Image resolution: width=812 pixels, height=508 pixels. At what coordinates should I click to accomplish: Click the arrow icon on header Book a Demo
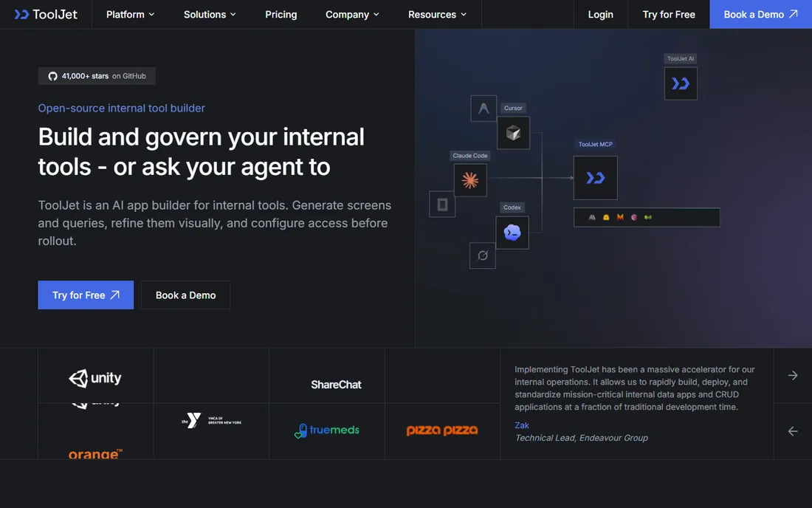793,14
